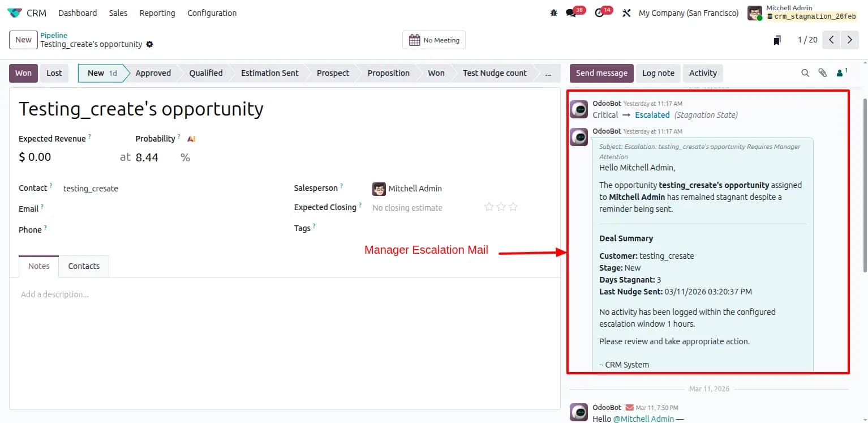This screenshot has width=868, height=423.
Task: Switch to the Contacts tab
Action: coord(84,266)
